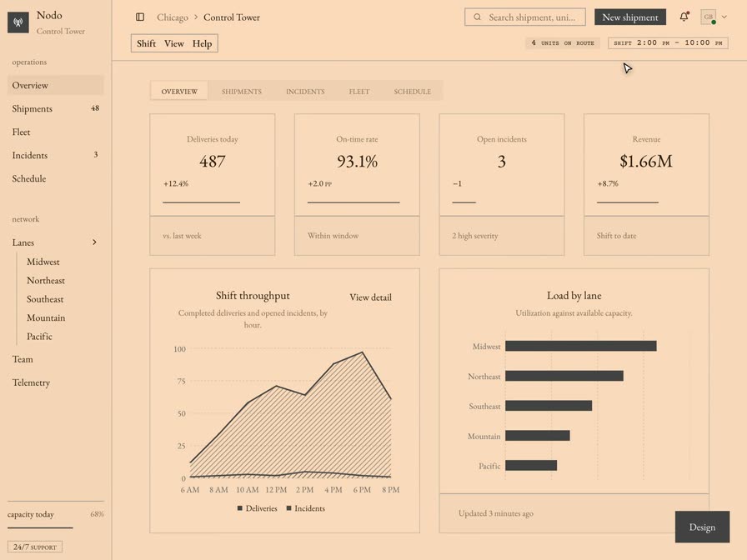
Task: Open Shipments in the sidebar
Action: point(55,108)
